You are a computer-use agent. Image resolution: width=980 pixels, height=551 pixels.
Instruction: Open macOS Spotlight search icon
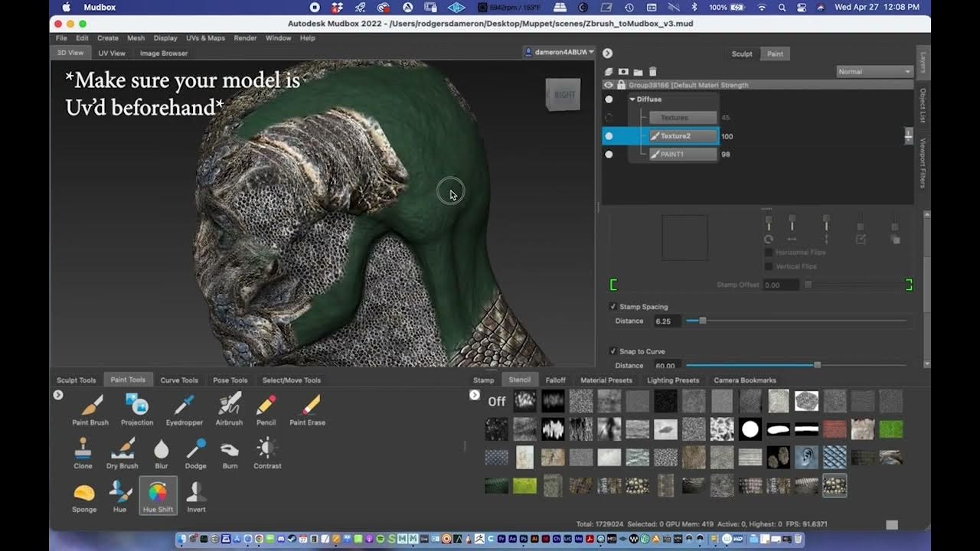(782, 7)
